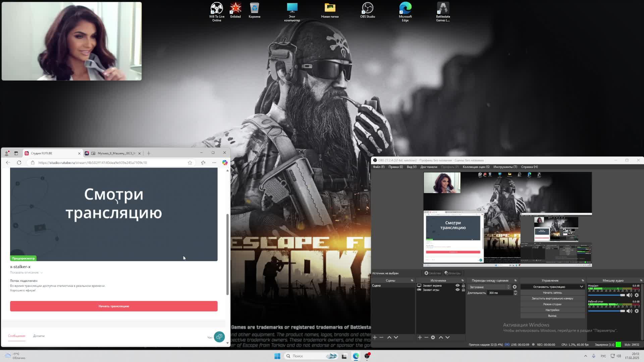Open the OBS Инструменты (T) menu

505,167
